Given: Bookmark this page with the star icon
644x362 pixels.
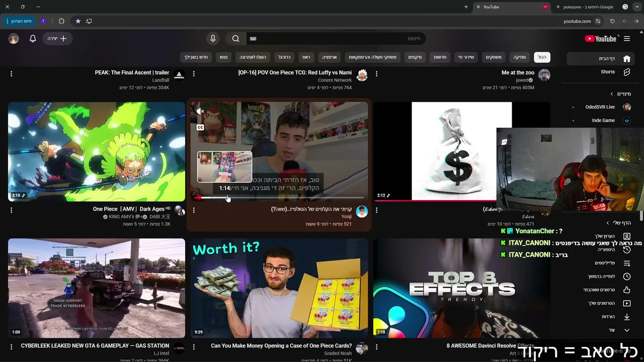Looking at the screenshot, I should [78, 21].
